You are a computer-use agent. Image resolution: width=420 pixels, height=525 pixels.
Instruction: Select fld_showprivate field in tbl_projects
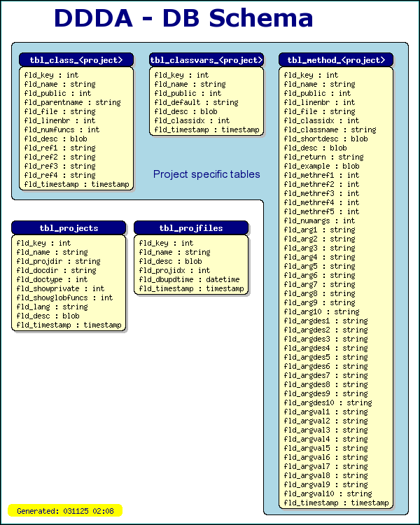pyautogui.click(x=60, y=288)
